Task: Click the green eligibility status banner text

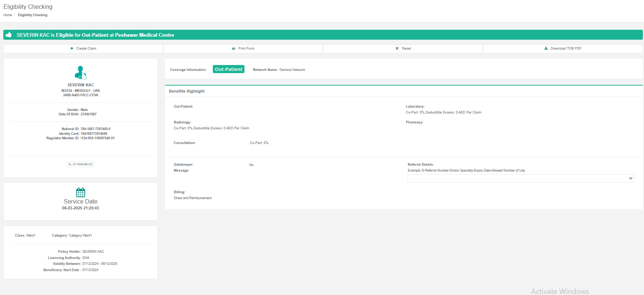Action: click(x=95, y=35)
